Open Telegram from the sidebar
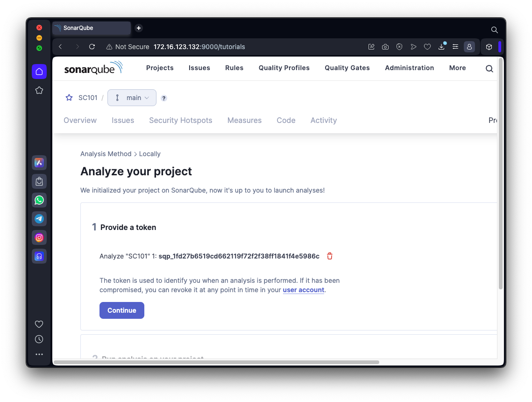 tap(39, 219)
